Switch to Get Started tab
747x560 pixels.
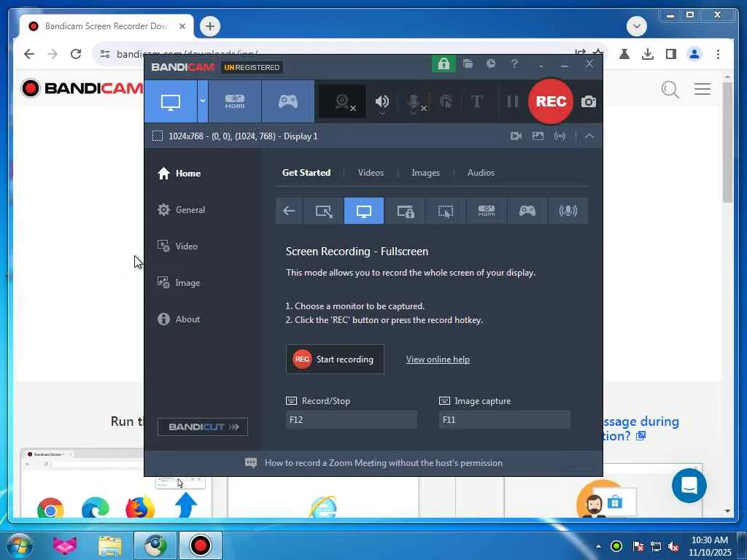[x=306, y=173]
